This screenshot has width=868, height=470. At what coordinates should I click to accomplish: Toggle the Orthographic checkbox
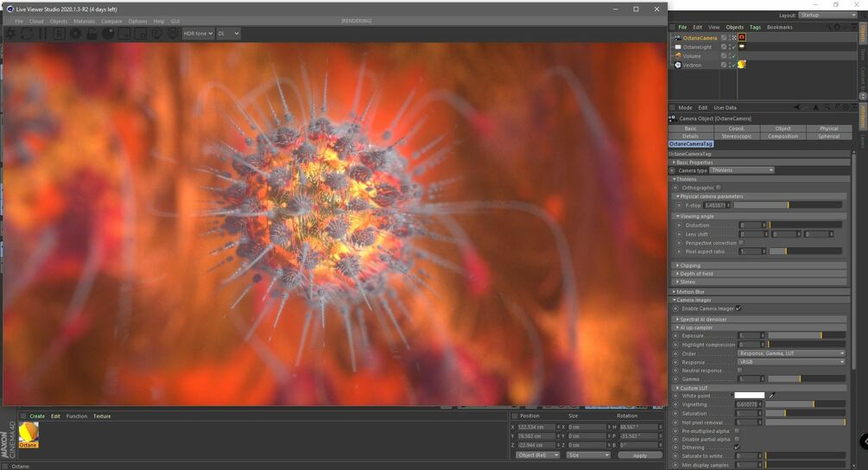(719, 187)
